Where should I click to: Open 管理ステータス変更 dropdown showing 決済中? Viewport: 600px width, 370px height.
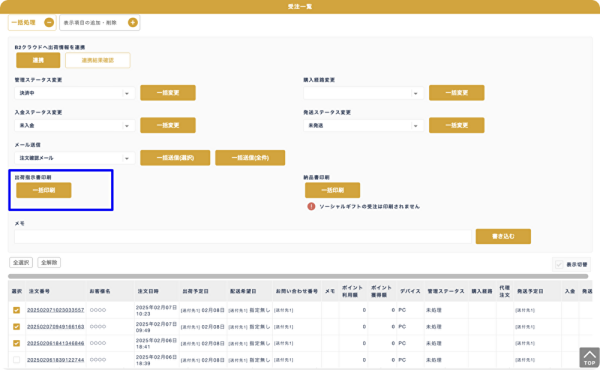click(x=75, y=93)
